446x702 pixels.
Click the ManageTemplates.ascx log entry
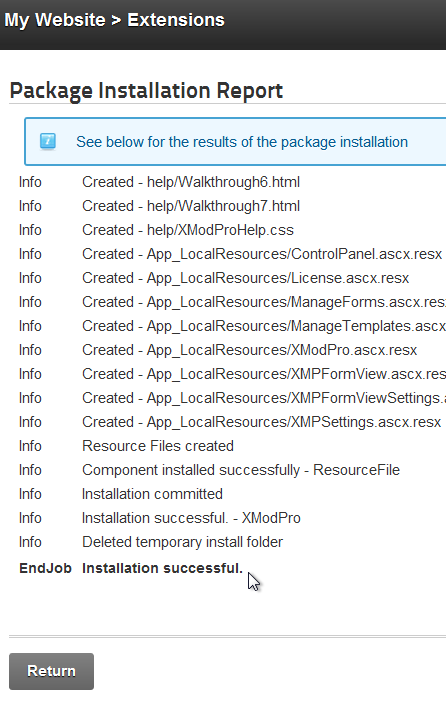pyautogui.click(x=264, y=326)
